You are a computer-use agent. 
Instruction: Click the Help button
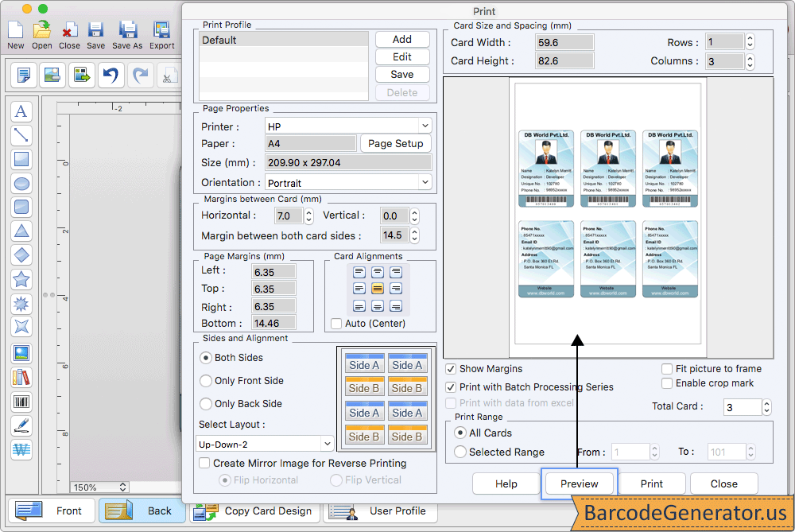point(506,483)
